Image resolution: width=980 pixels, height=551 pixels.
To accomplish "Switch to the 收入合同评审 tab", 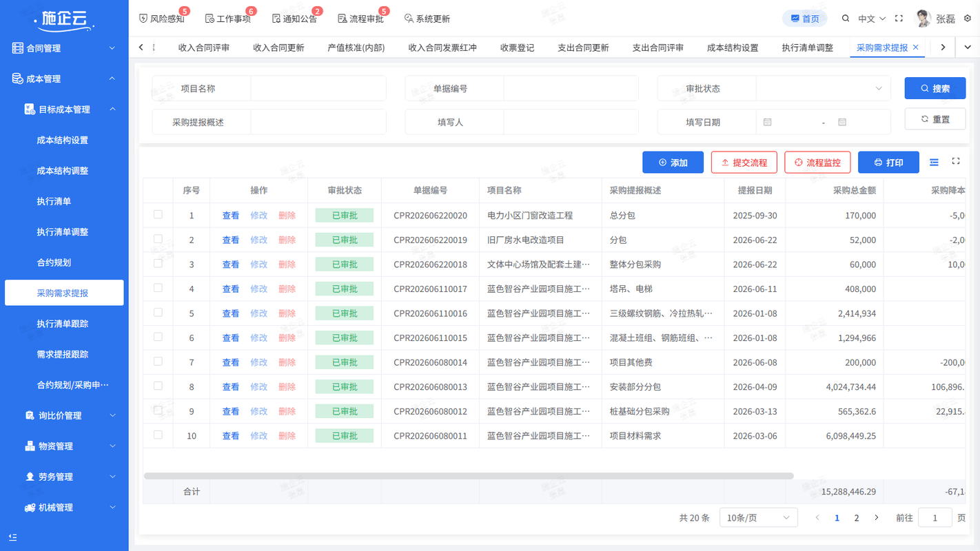I will pyautogui.click(x=204, y=48).
